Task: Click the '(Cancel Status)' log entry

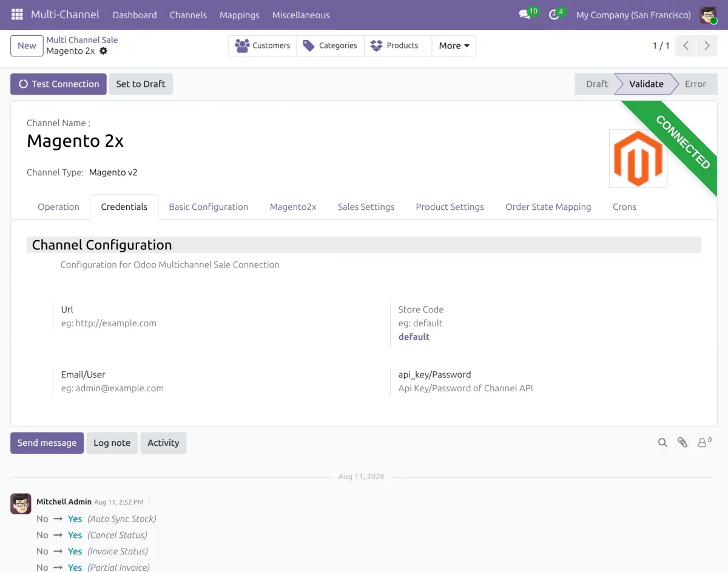Action: [x=117, y=535]
